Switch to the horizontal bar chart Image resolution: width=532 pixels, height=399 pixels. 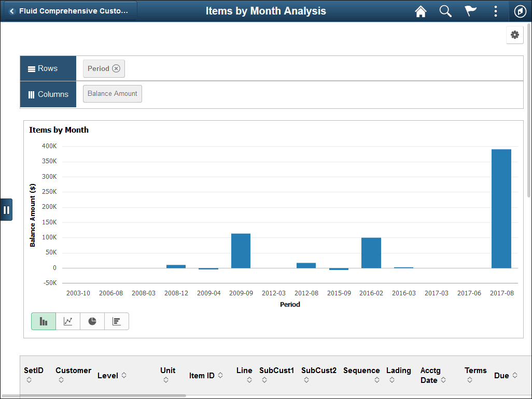pos(116,321)
